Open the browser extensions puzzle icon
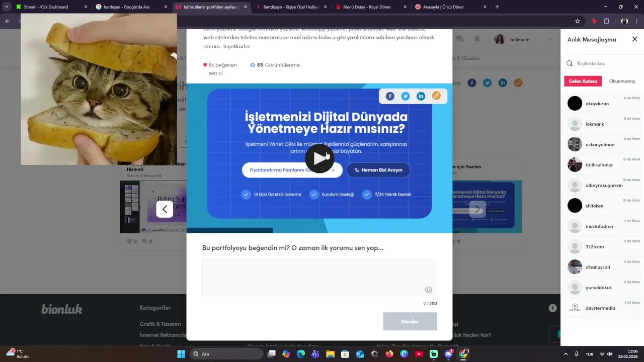 [x=606, y=21]
